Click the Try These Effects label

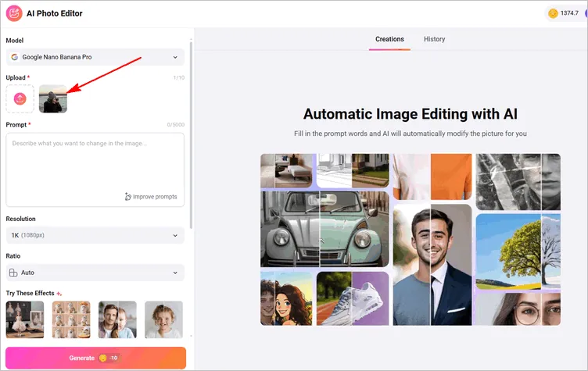[30, 293]
